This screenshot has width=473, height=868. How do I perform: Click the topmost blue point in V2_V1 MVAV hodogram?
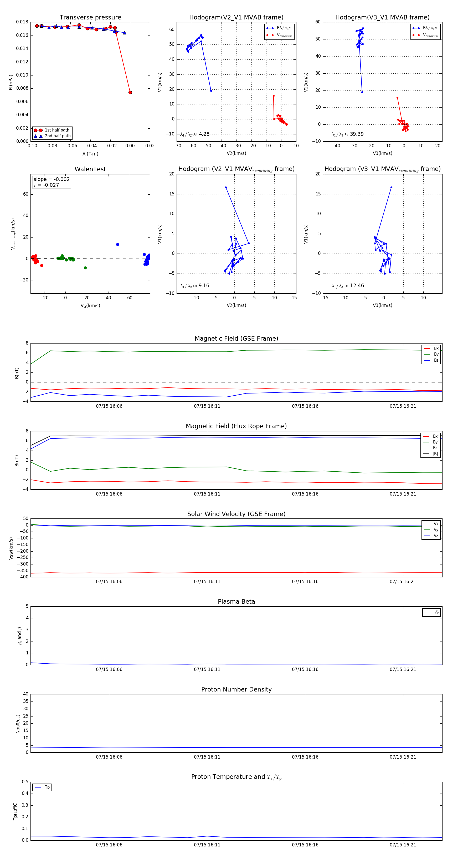point(225,187)
